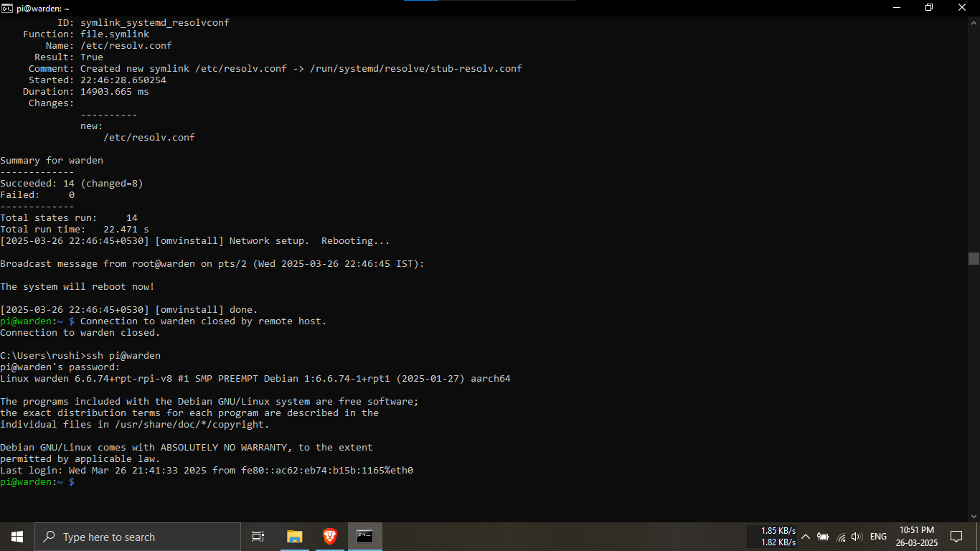Click the Command Prompt taskbar icon

tap(364, 537)
